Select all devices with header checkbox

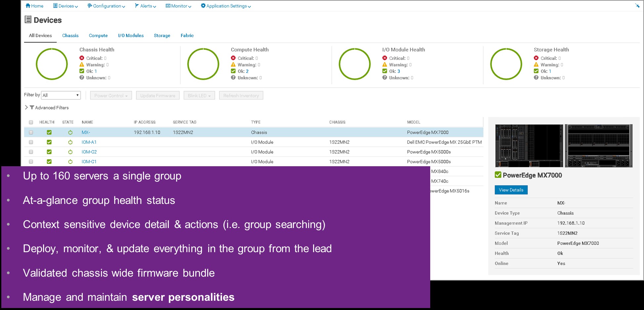[31, 122]
